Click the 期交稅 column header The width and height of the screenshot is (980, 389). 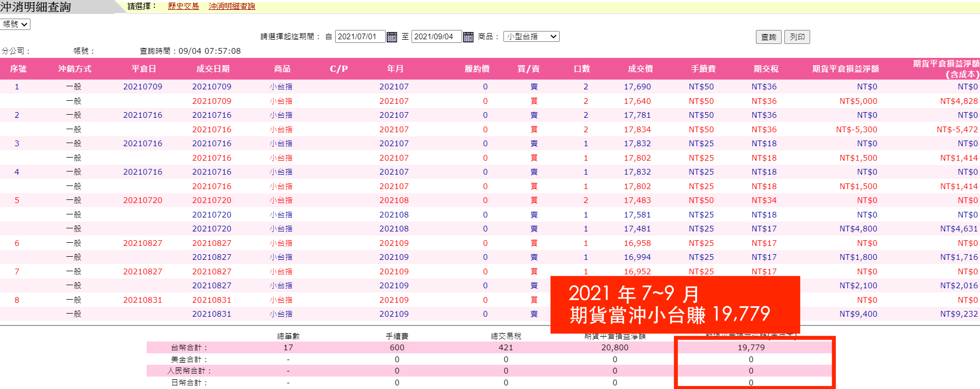(766, 69)
